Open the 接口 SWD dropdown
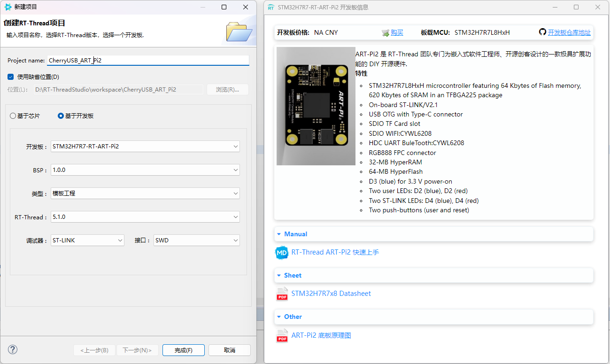 tap(197, 240)
